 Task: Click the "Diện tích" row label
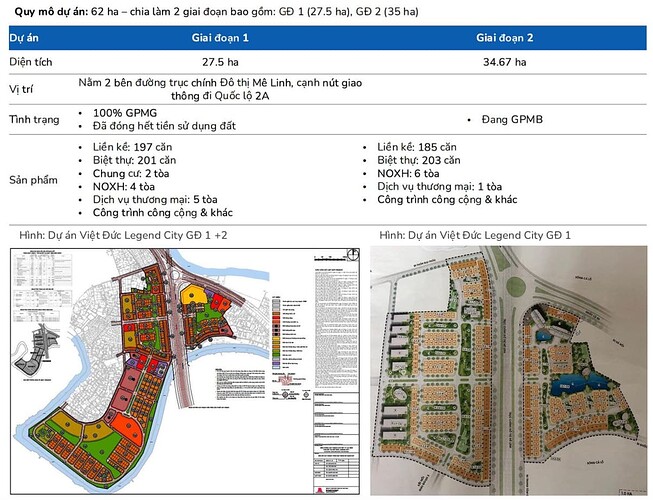click(31, 62)
